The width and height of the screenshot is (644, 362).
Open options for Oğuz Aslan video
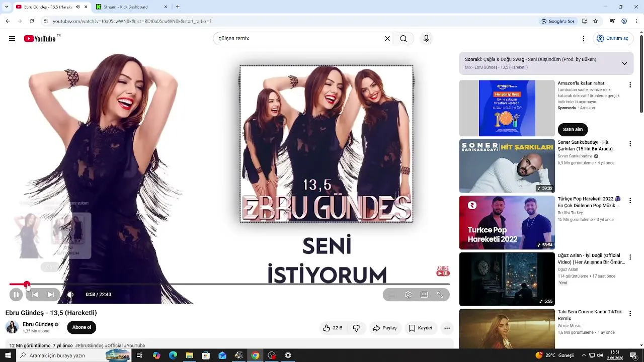[630, 256]
